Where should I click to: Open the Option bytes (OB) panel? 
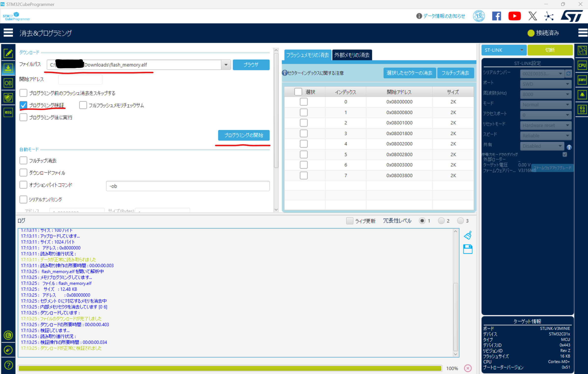tap(8, 83)
